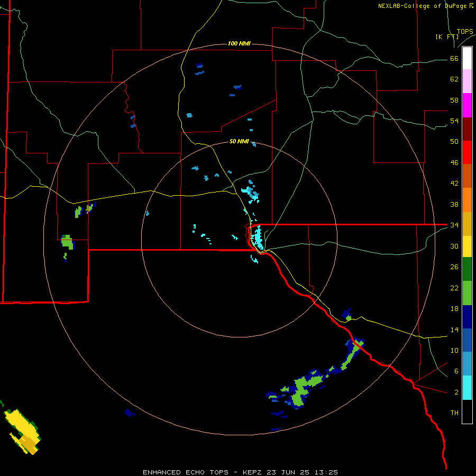Click the '23 JUN 25 13:25' timestamp

[302, 472]
